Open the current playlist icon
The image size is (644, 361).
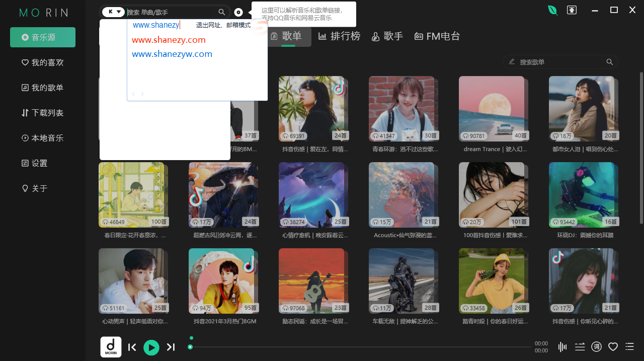point(629,346)
